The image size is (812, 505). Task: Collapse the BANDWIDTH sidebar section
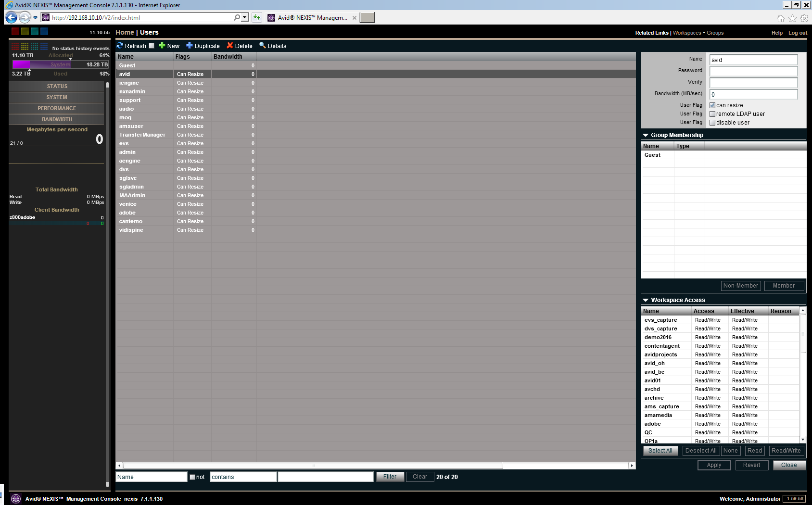tap(57, 119)
